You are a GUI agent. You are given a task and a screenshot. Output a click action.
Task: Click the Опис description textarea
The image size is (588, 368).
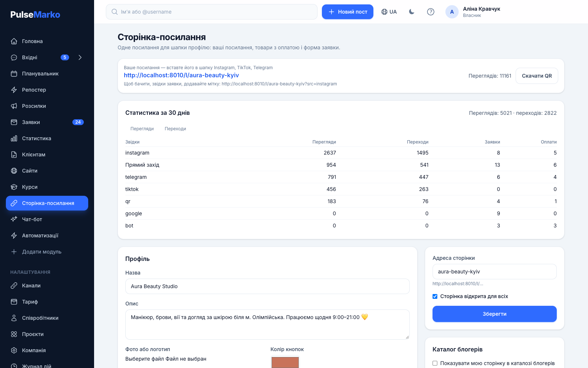coord(268,325)
